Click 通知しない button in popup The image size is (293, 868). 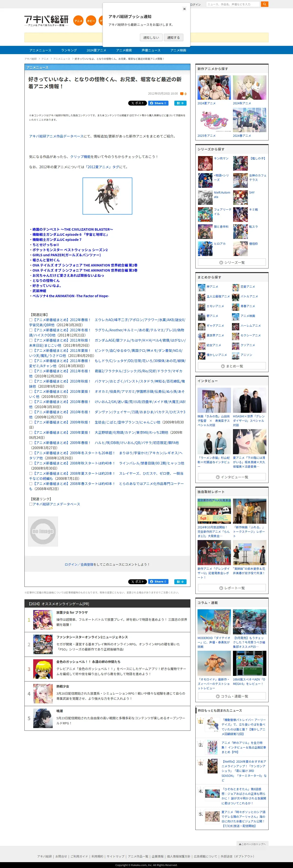point(151,37)
